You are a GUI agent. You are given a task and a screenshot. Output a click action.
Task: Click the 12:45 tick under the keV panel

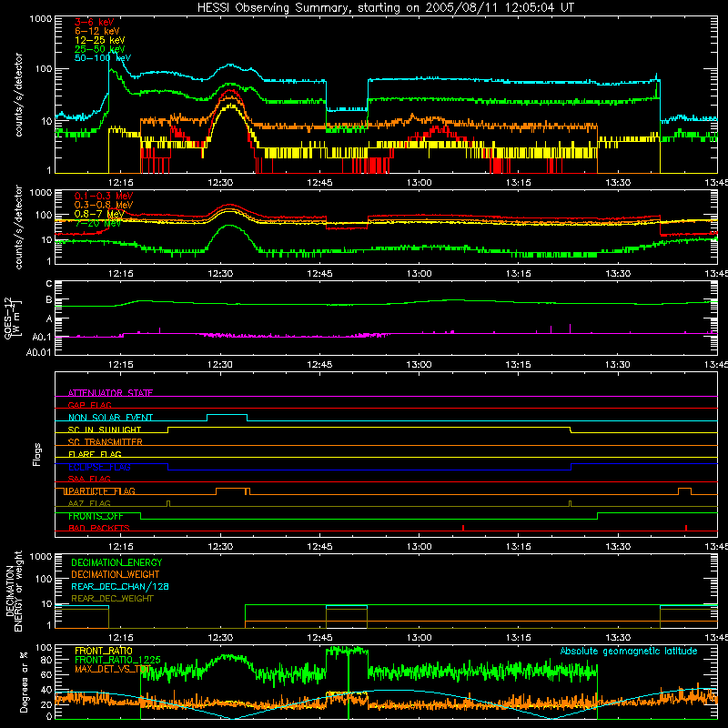tap(319, 182)
